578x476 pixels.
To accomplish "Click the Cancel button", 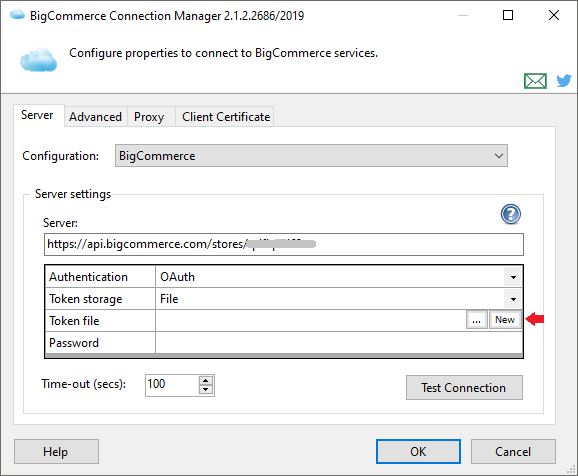I will coord(513,452).
